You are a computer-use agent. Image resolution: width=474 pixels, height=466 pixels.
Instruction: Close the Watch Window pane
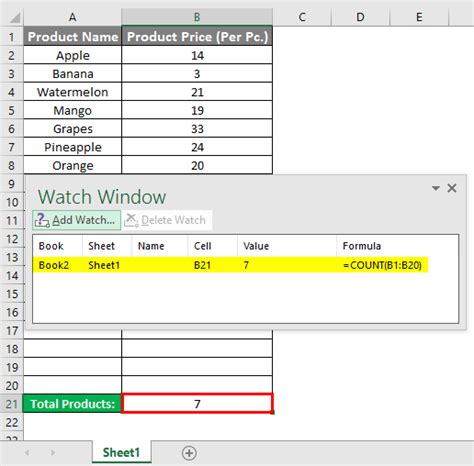pos(452,188)
